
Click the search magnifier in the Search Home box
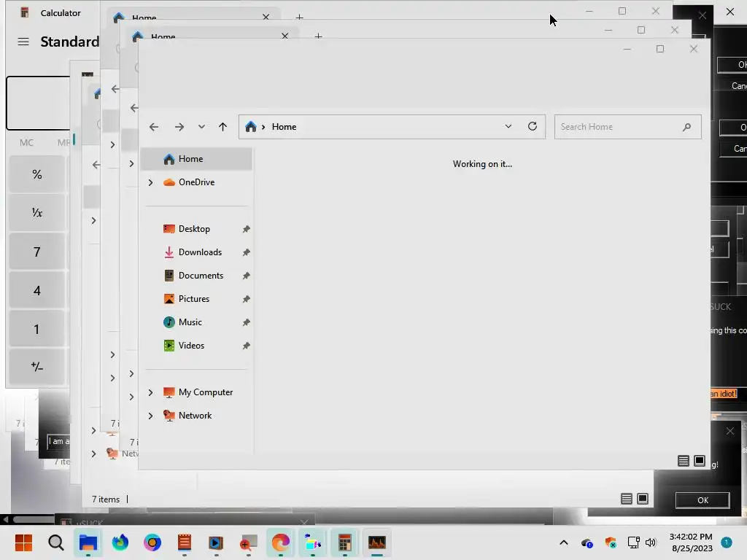coord(686,127)
